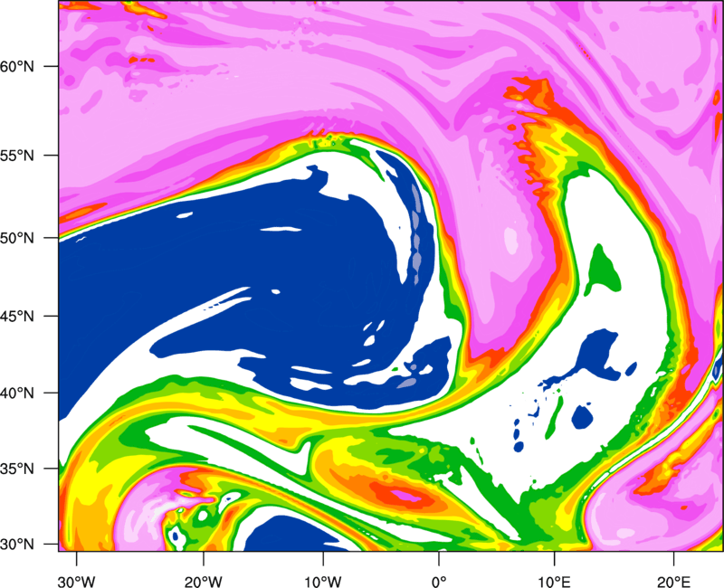Click the 0° longitude label

[439, 581]
